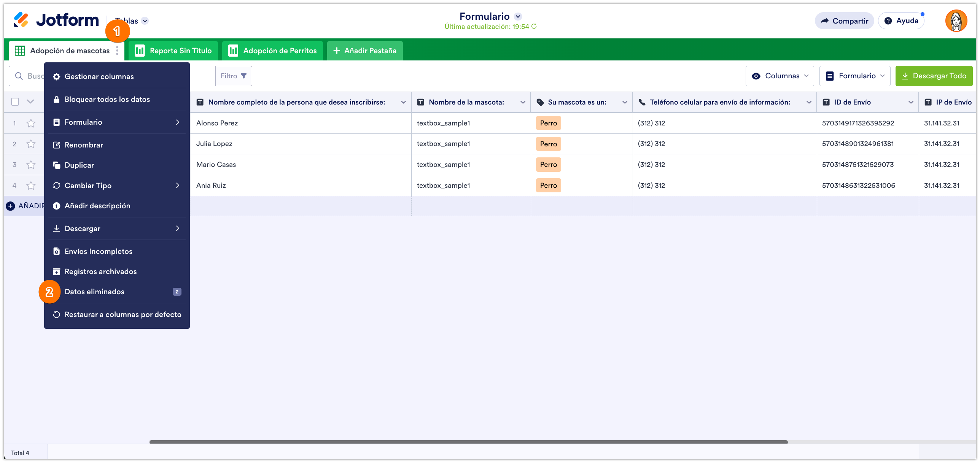Mark Ania Ruiz's row with a star

coord(30,186)
